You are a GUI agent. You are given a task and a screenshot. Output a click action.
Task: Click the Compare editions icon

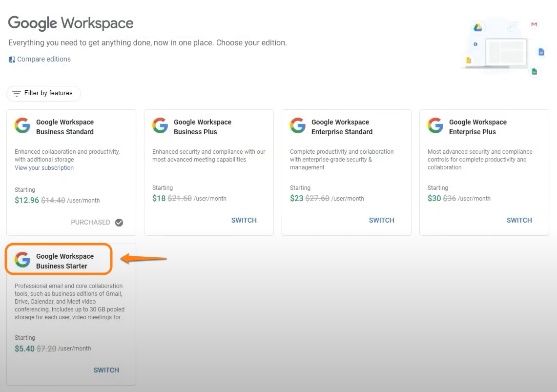point(12,60)
